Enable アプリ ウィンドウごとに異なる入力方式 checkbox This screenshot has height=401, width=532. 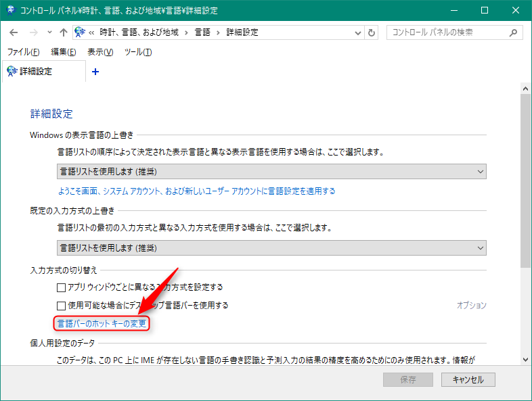pos(61,288)
